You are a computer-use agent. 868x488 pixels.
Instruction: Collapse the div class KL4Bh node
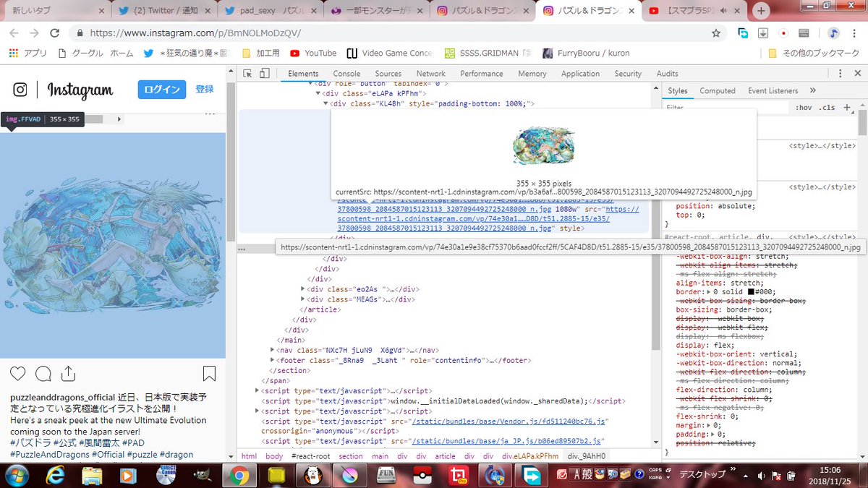(325, 103)
